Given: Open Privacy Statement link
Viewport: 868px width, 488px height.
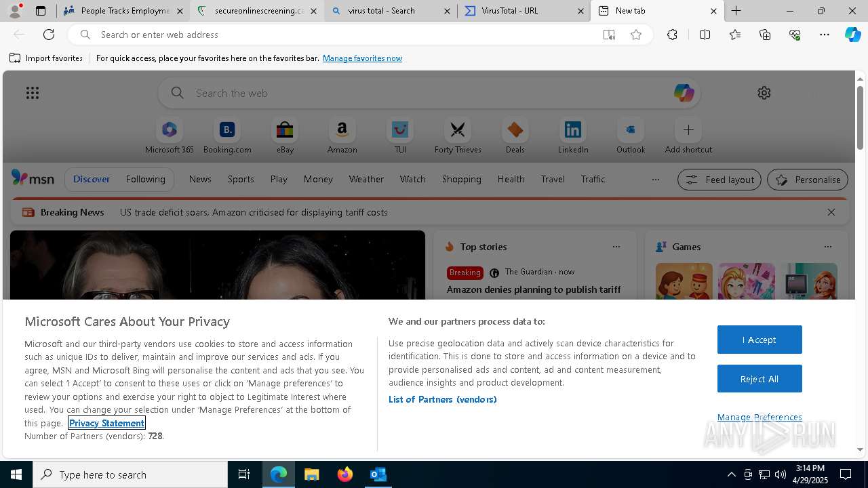Looking at the screenshot, I should [x=106, y=423].
